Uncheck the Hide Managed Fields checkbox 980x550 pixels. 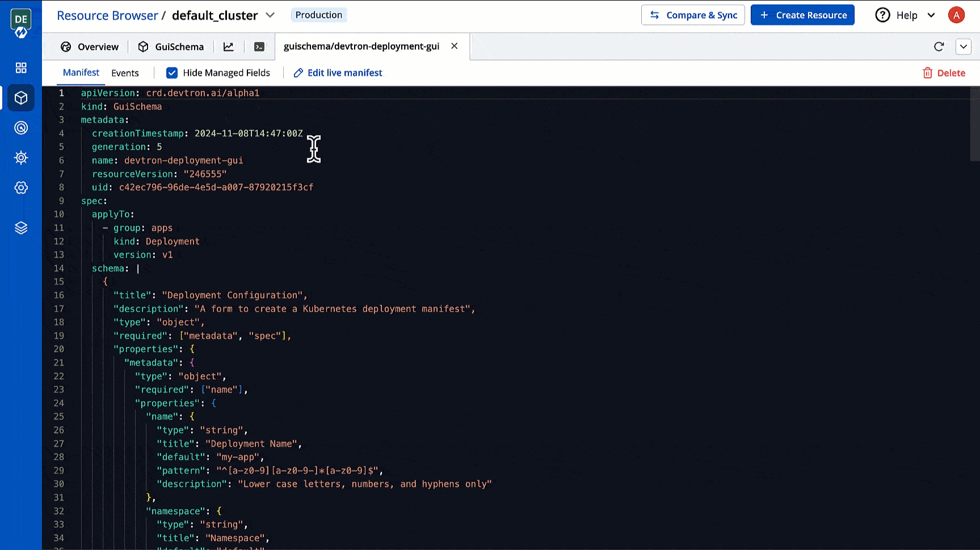click(172, 73)
